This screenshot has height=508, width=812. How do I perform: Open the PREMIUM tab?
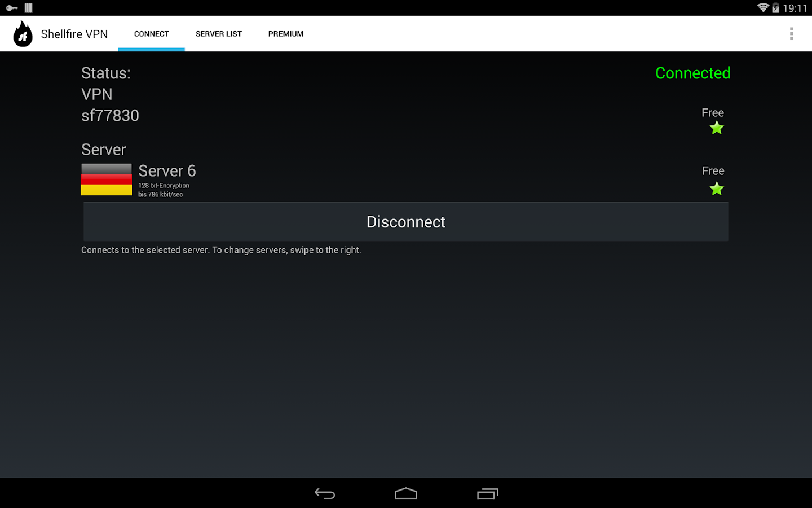point(286,34)
